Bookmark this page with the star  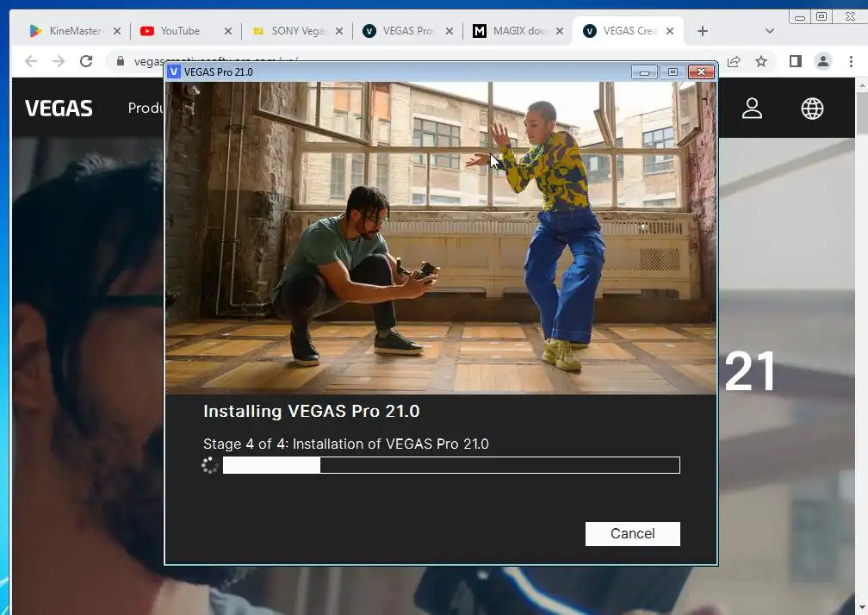pyautogui.click(x=761, y=61)
